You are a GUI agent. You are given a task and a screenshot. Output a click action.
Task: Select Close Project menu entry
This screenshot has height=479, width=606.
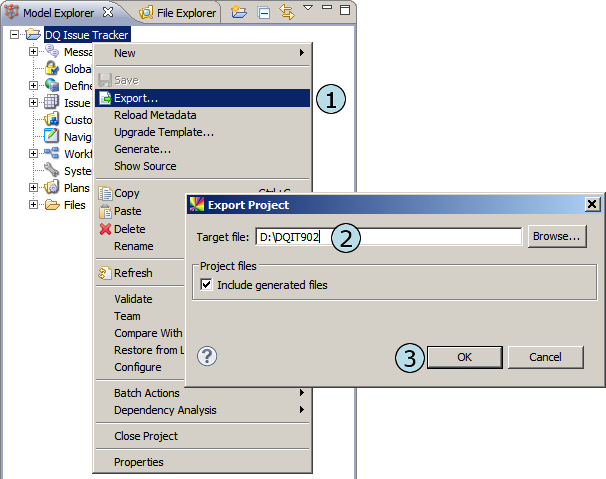(x=146, y=436)
